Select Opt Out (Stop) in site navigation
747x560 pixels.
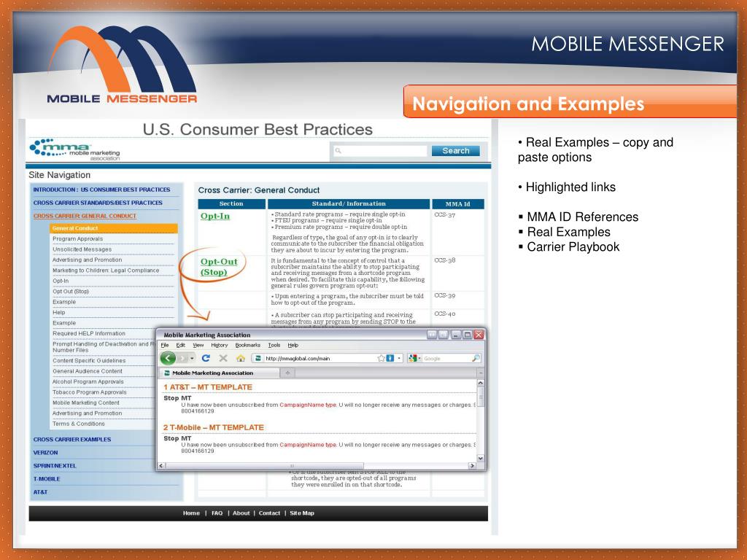point(71,291)
